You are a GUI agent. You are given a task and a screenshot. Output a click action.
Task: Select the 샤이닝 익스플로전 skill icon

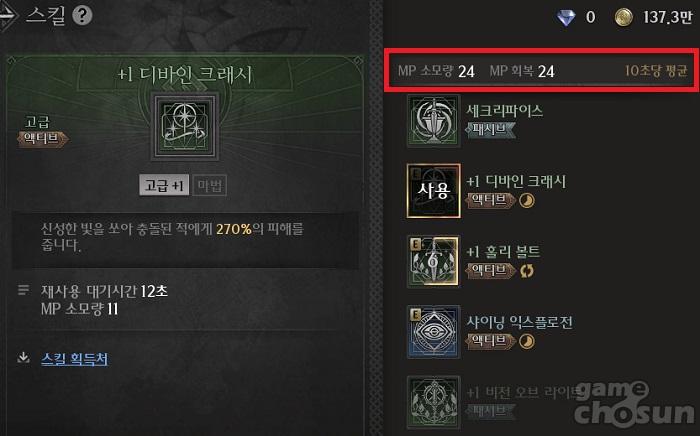(x=433, y=332)
